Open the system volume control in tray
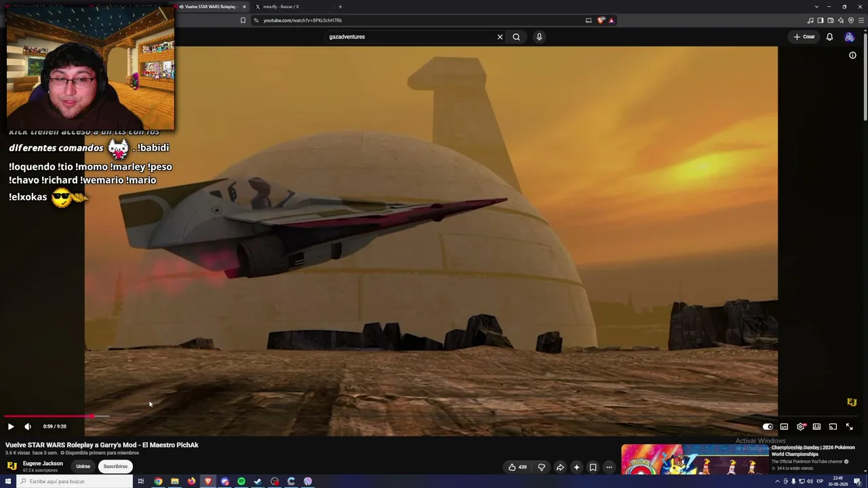868x488 pixels. (810, 481)
